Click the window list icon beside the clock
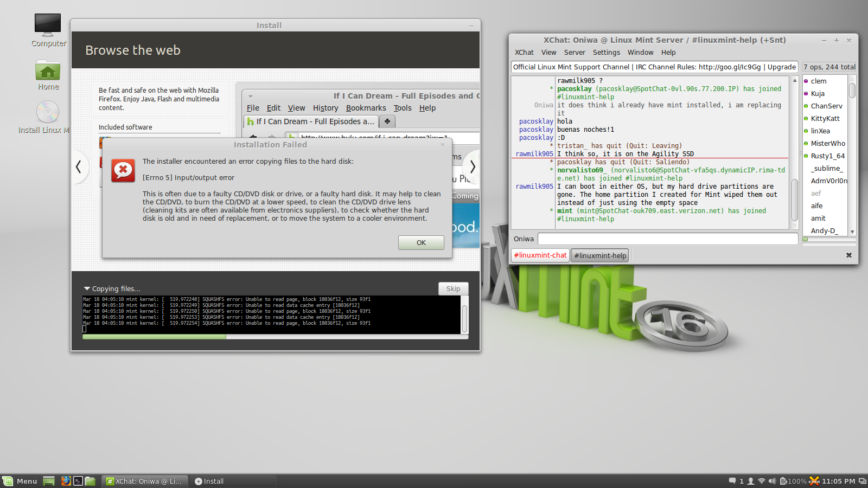The image size is (868, 488). point(862,481)
